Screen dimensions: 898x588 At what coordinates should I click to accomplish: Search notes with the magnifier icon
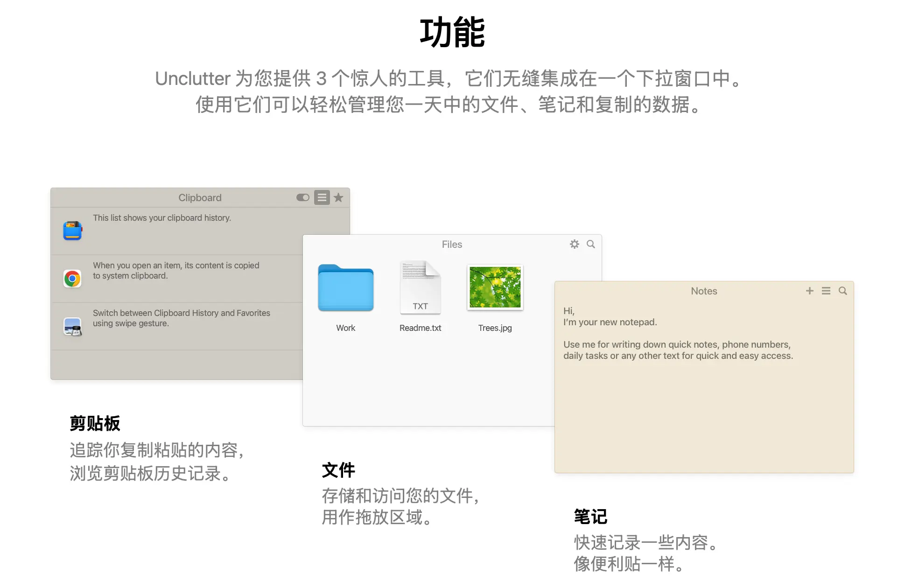pos(842,291)
